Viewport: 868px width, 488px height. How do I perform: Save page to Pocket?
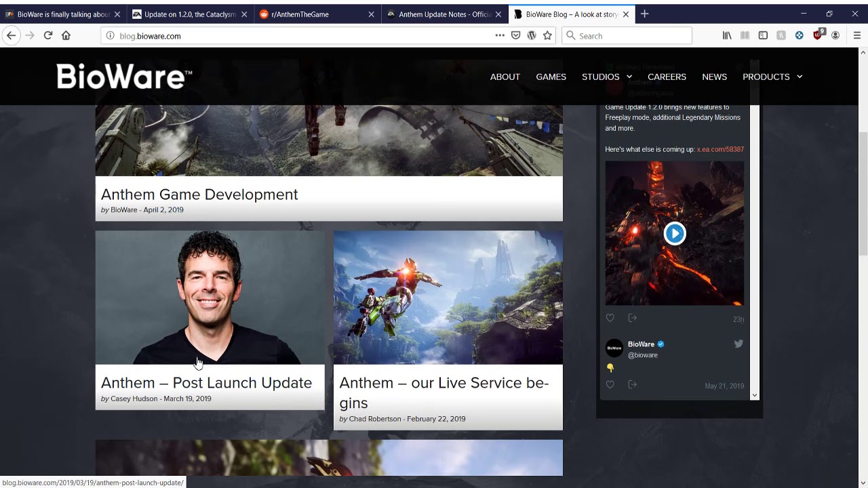[x=515, y=35]
